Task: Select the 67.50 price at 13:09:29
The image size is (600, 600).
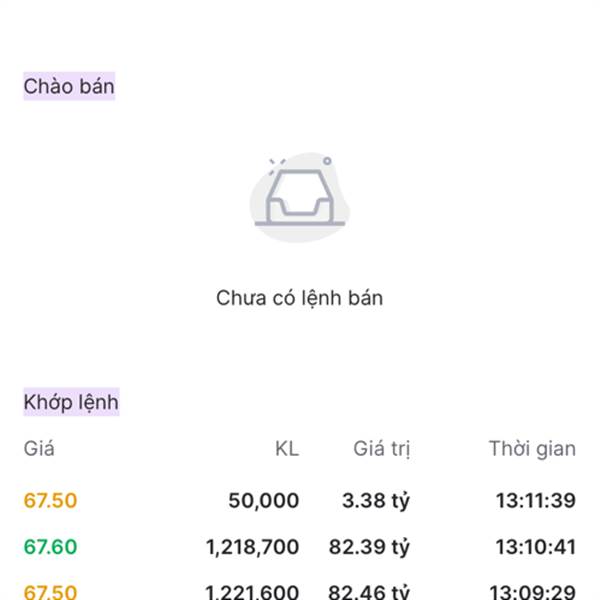Action: tap(51, 592)
